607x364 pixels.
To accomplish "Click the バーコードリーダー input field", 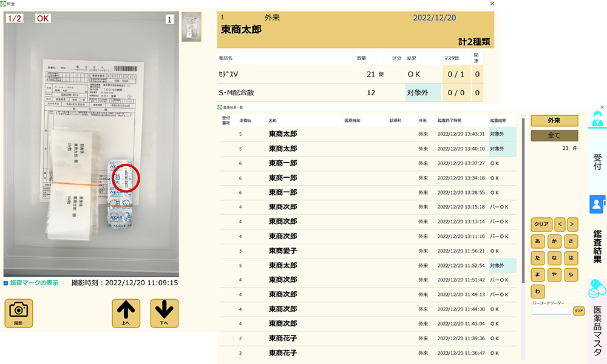I will point(552,311).
